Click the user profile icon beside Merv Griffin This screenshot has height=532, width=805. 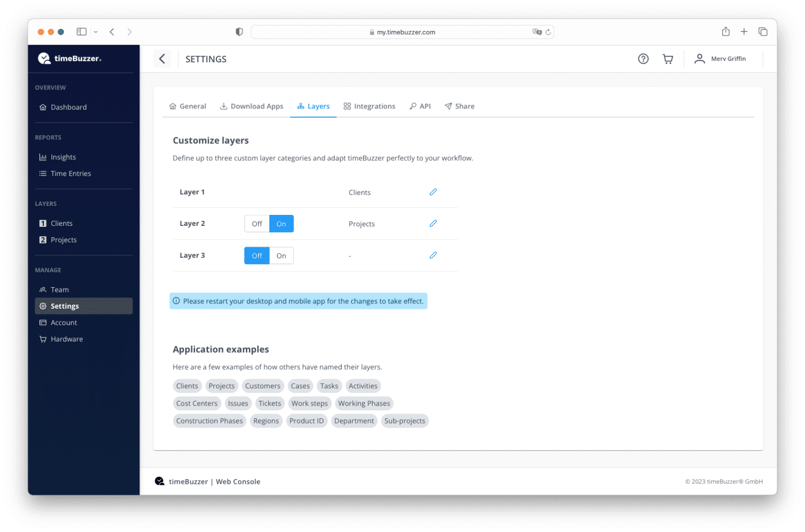click(699, 59)
